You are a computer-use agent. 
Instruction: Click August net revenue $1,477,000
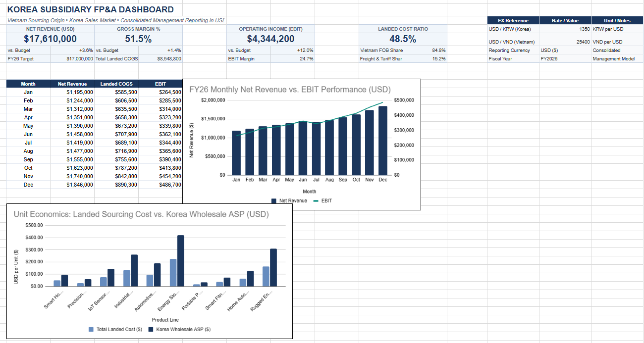[72, 151]
